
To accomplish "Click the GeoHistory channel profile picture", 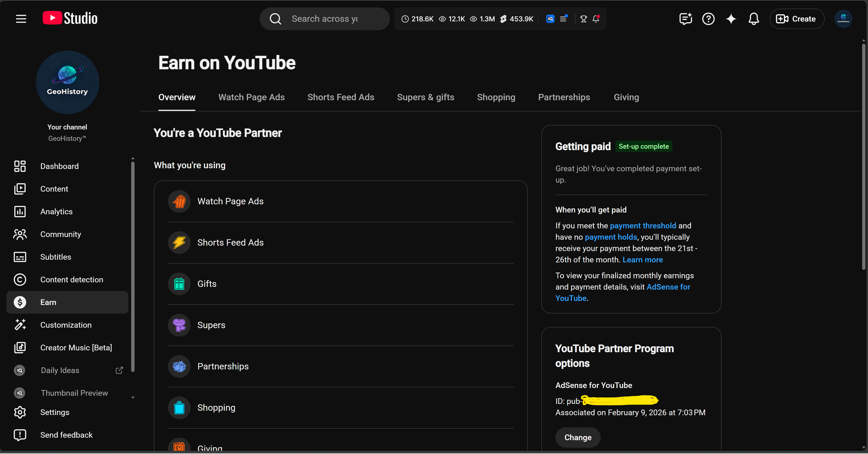I will [67, 82].
